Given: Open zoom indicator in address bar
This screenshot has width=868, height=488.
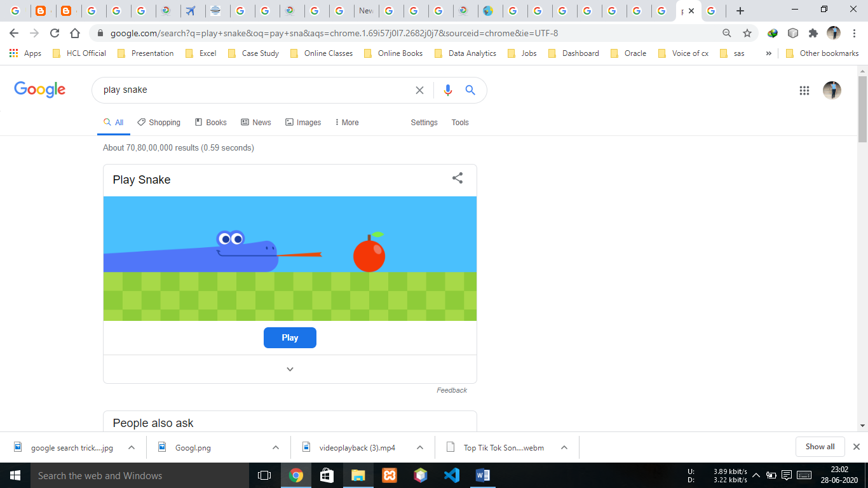Looking at the screenshot, I should pos(727,33).
